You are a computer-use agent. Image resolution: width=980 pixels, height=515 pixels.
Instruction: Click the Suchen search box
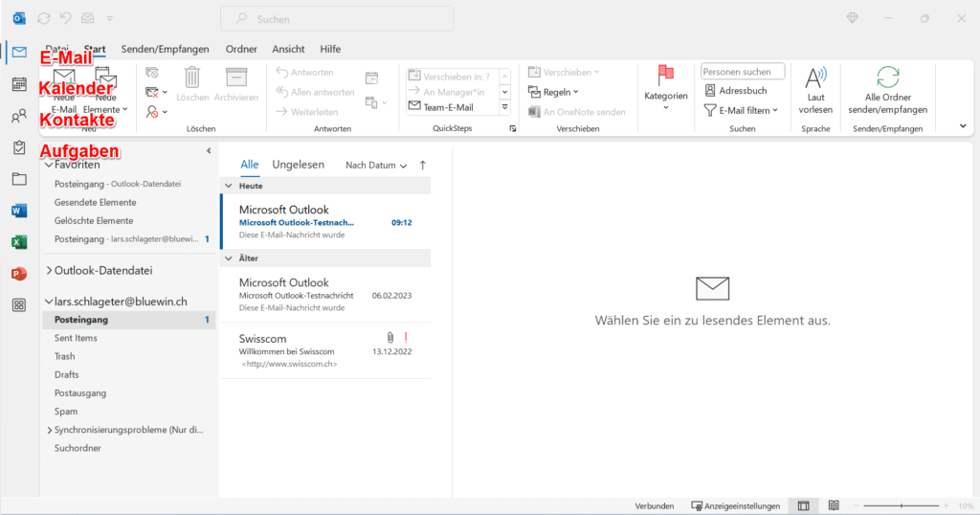point(337,19)
